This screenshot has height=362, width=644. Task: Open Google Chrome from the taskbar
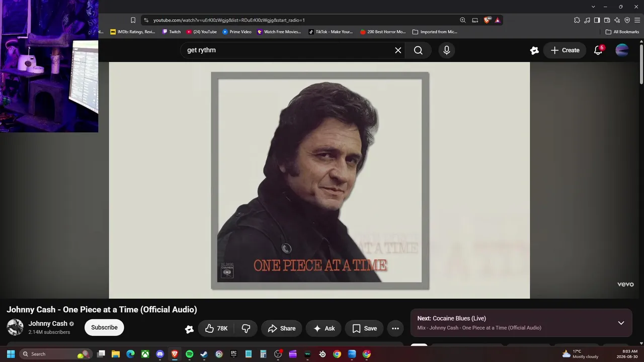(x=337, y=354)
